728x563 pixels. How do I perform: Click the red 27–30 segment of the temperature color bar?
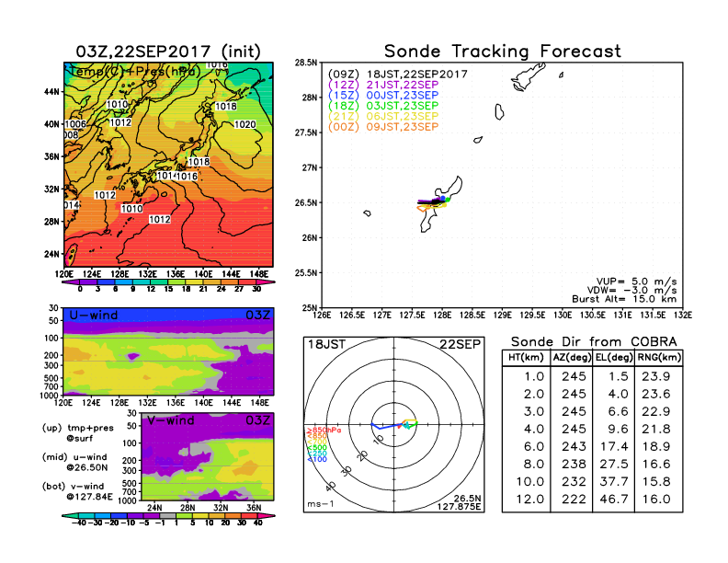click(x=247, y=282)
